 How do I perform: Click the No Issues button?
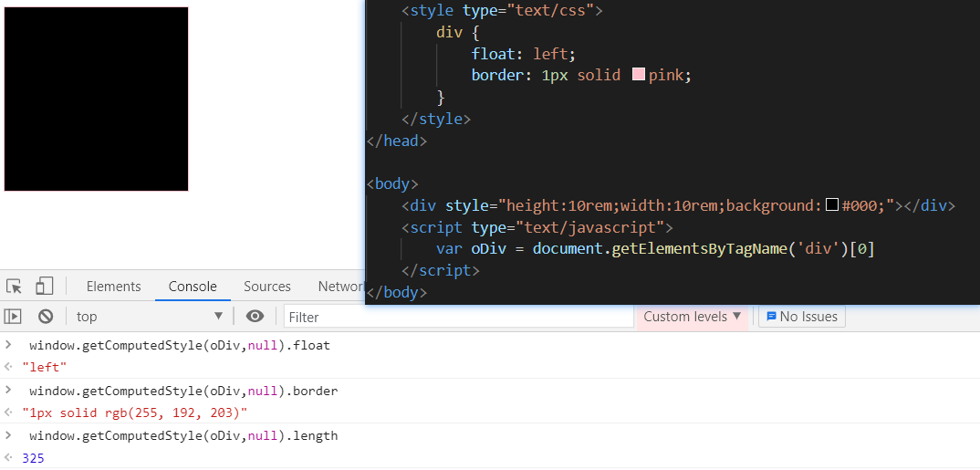point(802,317)
